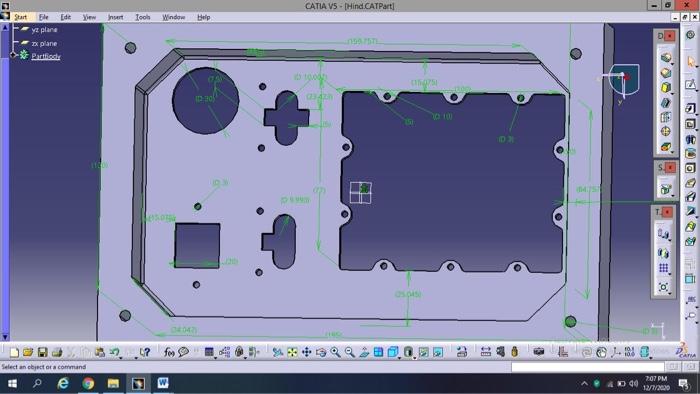Viewport: 700px width, 394px height.
Task: Activate the Pan view tool
Action: point(306,353)
